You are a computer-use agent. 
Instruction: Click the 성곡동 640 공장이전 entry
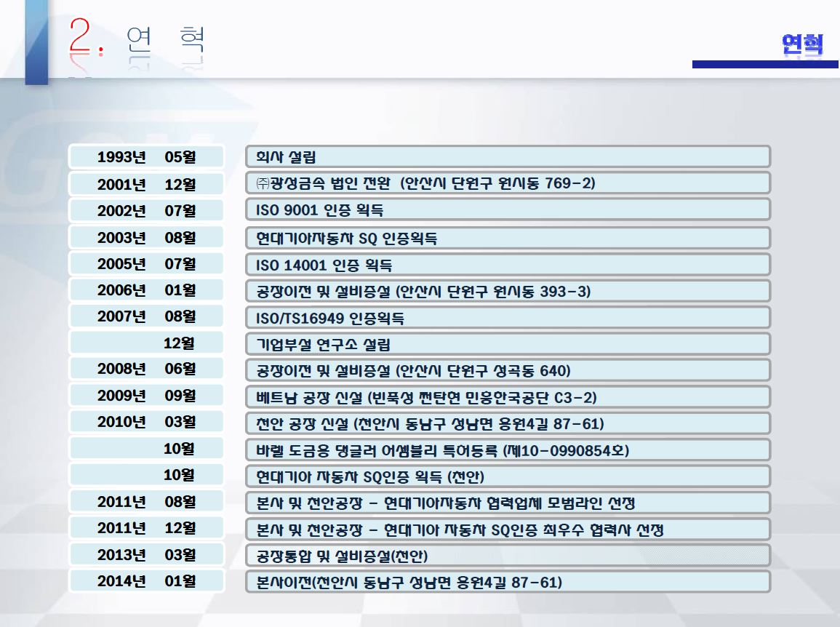click(508, 370)
